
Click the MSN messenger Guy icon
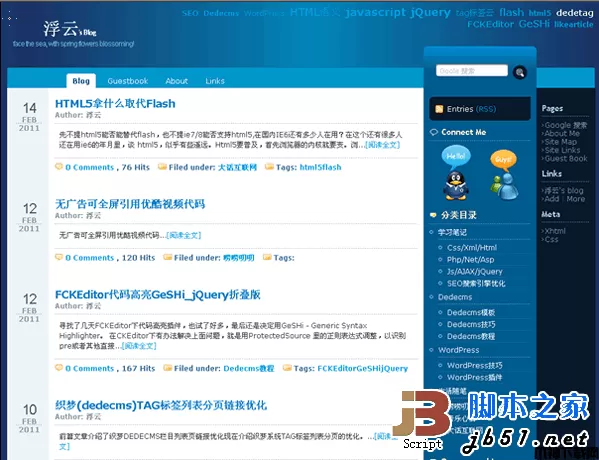[x=504, y=175]
